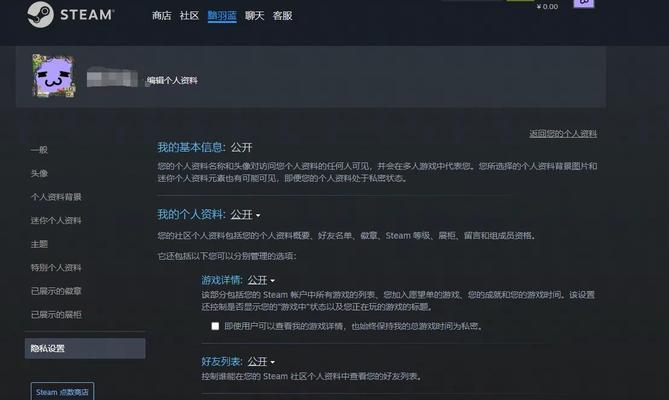
Task: Click the 我的基本信息 heading
Action: (x=191, y=147)
